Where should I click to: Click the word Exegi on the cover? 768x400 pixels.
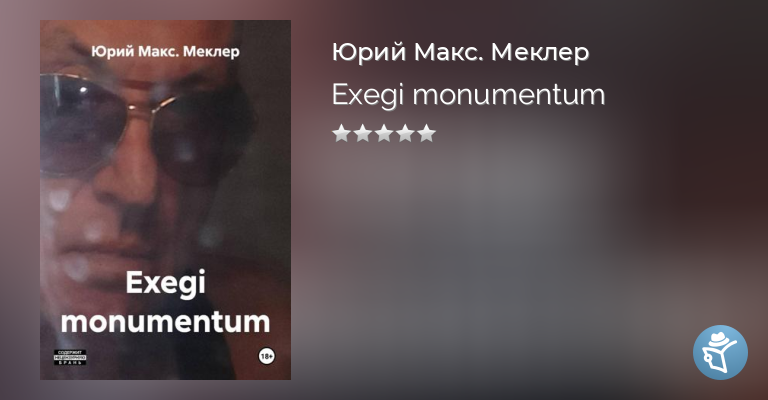pos(166,284)
